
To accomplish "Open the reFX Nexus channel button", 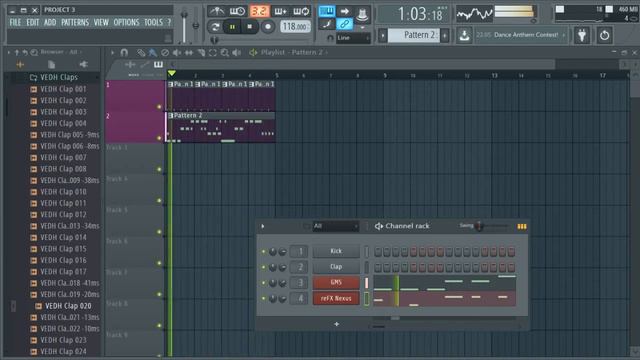I will coord(336,298).
